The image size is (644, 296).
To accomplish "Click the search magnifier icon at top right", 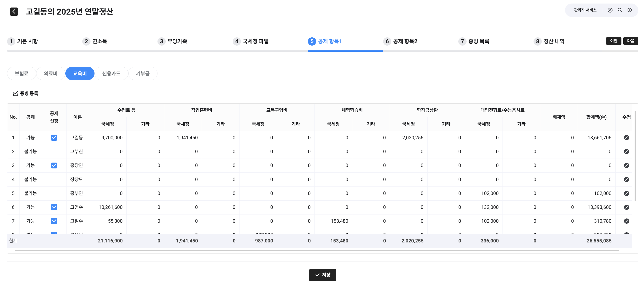I will [x=620, y=10].
